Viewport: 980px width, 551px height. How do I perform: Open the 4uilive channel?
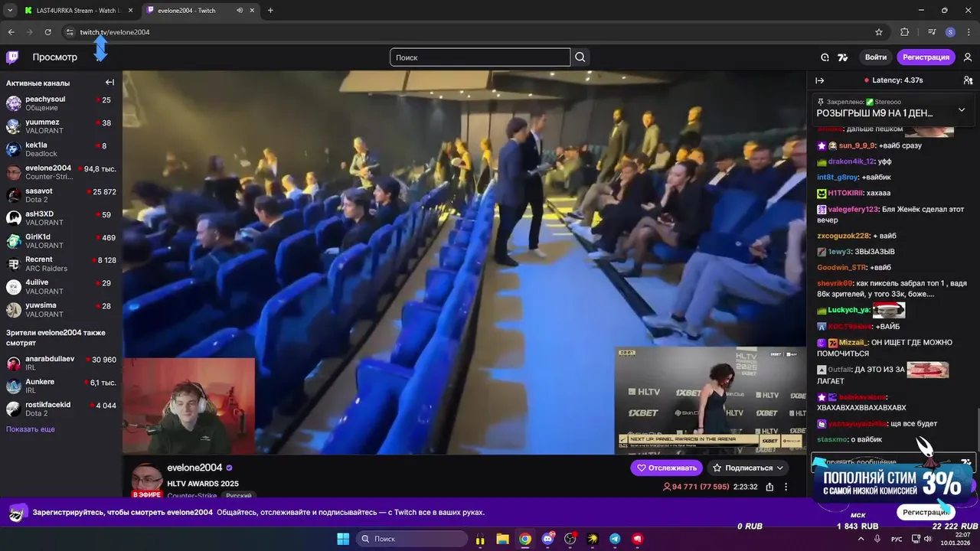[61, 287]
